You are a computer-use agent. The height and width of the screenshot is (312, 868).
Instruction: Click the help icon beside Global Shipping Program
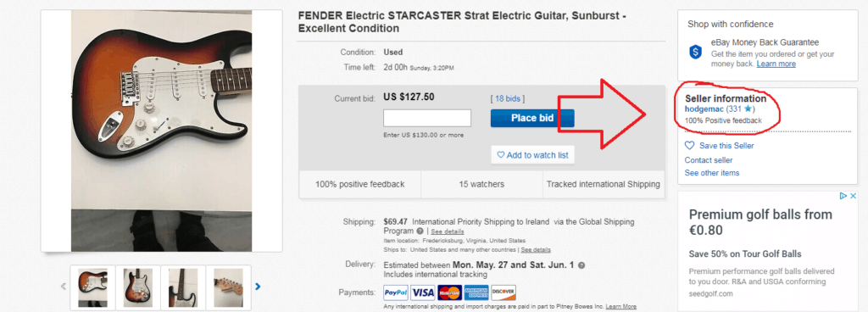(420, 231)
